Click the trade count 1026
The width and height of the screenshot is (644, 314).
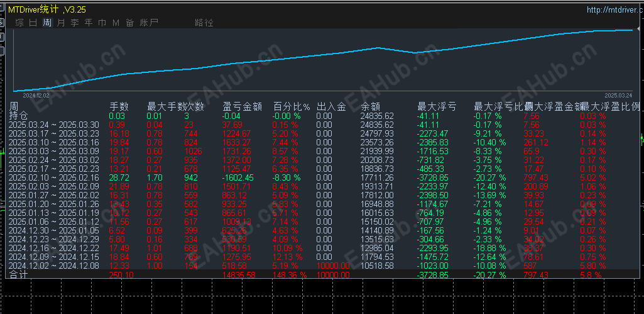[x=193, y=151]
